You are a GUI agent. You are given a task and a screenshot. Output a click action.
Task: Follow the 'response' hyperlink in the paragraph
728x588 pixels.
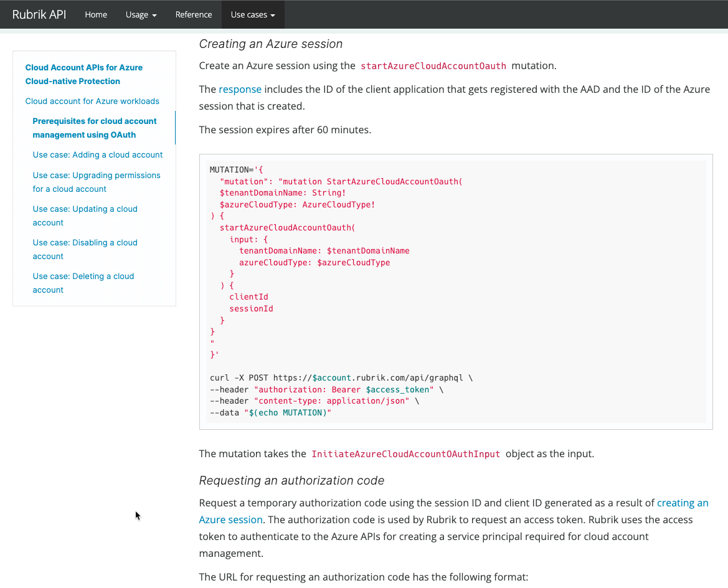click(x=240, y=89)
